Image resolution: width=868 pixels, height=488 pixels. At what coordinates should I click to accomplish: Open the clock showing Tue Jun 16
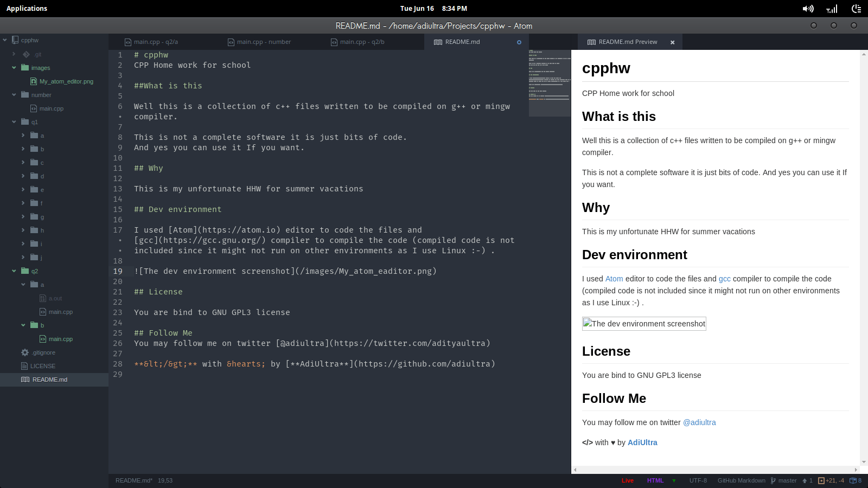[433, 9]
